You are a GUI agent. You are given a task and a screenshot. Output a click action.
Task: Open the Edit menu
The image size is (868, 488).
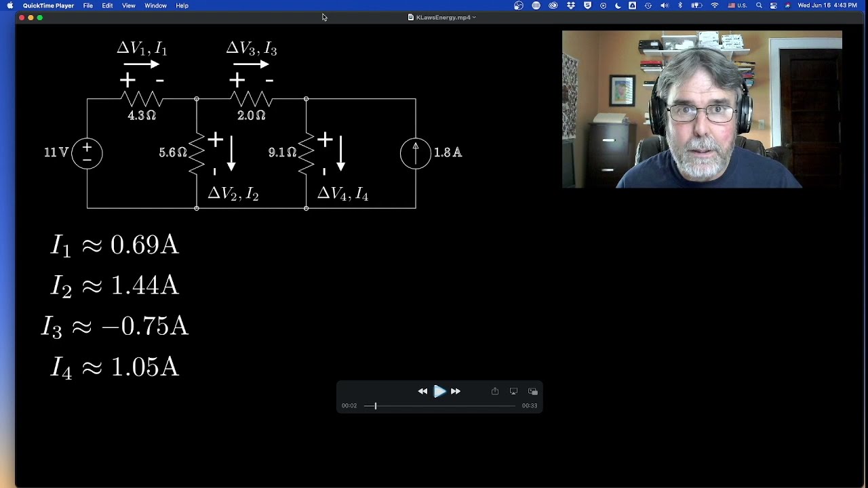(107, 5)
